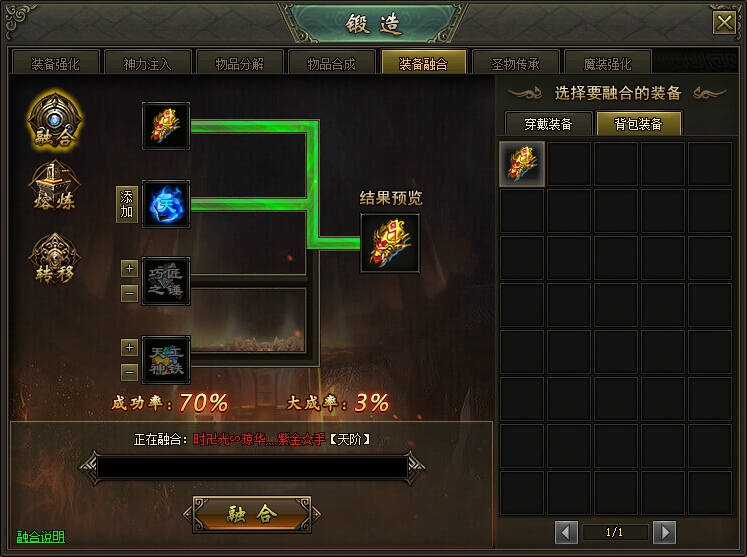Open the 融合说明 fusion help link

tap(40, 537)
